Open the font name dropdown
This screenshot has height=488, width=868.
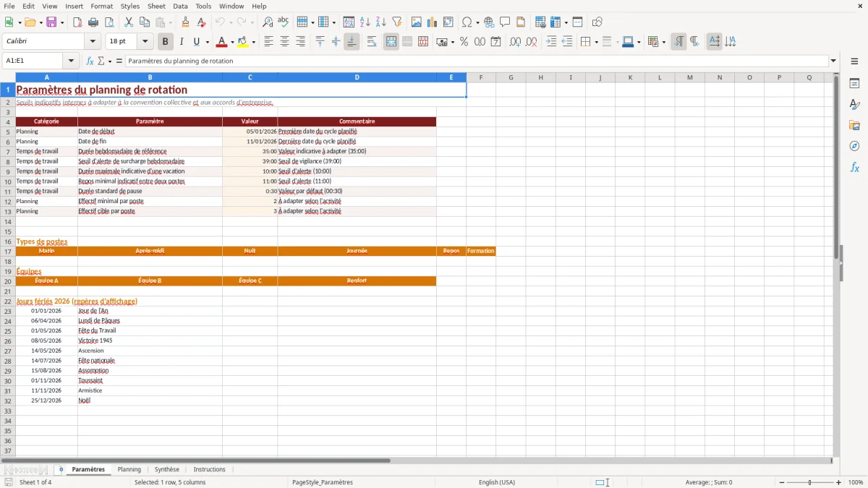click(x=92, y=42)
